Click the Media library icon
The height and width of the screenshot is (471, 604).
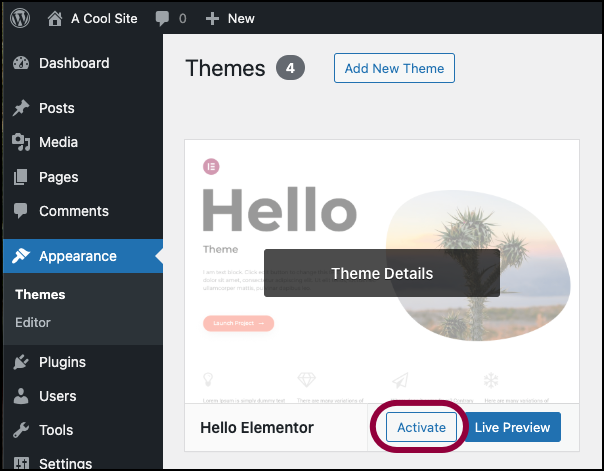click(x=21, y=142)
